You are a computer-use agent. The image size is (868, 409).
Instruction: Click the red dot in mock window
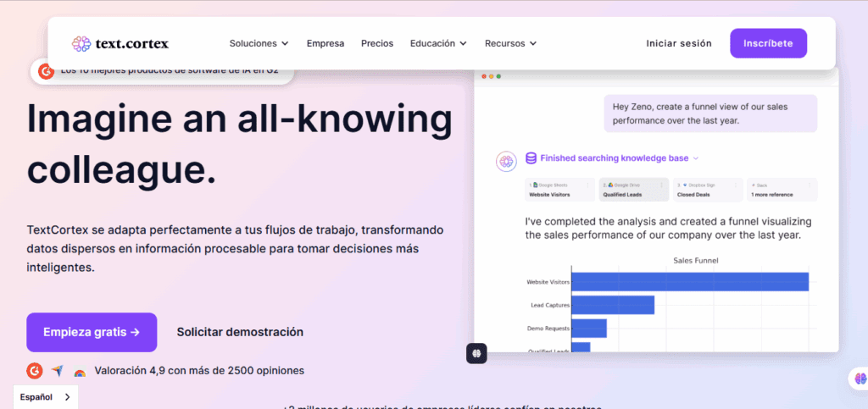[484, 76]
